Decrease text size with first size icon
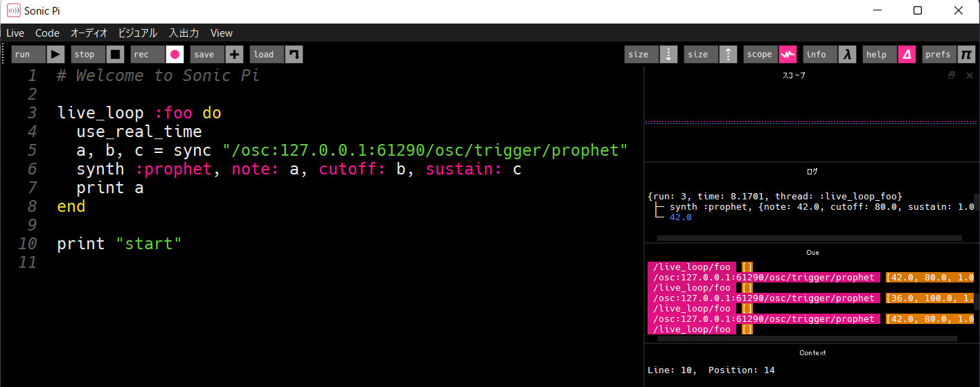The height and width of the screenshot is (387, 980). pos(668,54)
